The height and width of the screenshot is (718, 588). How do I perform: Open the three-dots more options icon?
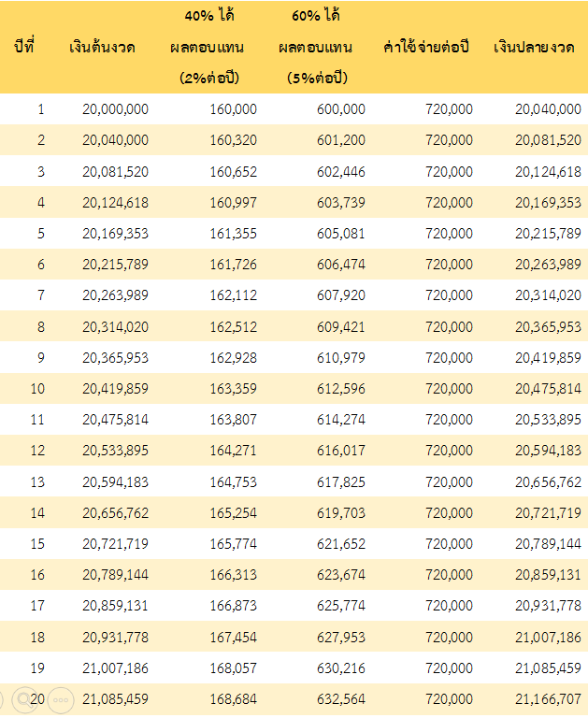pos(62,700)
